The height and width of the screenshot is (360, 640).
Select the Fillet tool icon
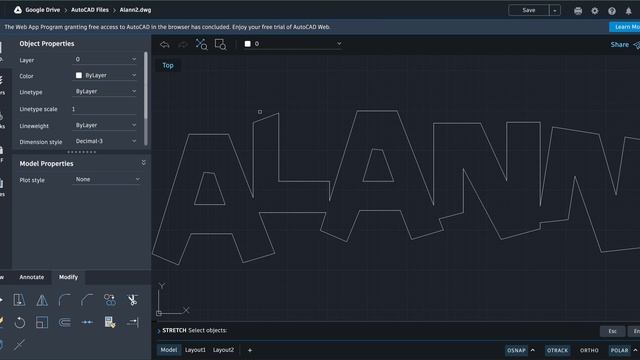click(64, 300)
